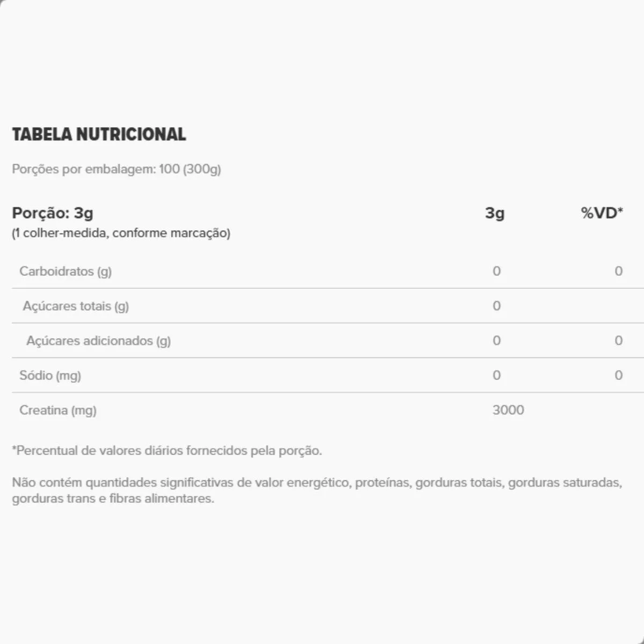Click the 3000 creatina amount

tap(508, 411)
